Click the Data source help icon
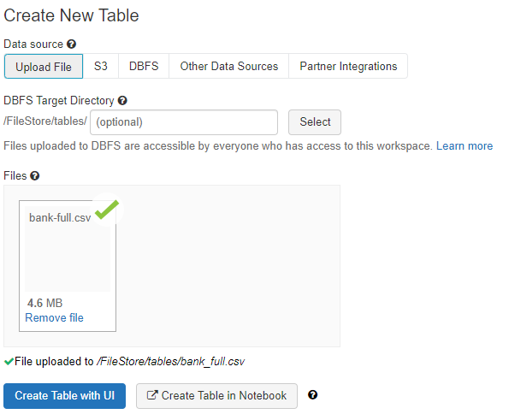This screenshot has height=420, width=509. click(x=71, y=44)
